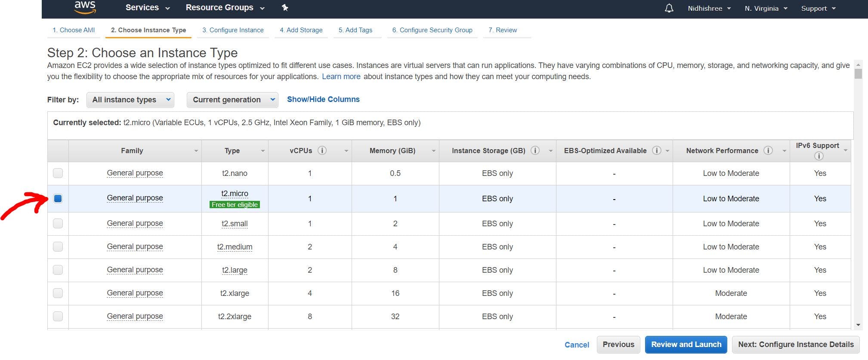Open the Nidhishree account menu
This screenshot has width=868, height=360.
[709, 8]
